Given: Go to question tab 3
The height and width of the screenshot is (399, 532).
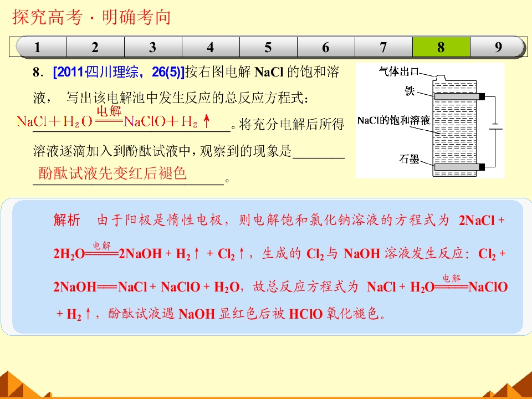Looking at the screenshot, I should click(154, 47).
